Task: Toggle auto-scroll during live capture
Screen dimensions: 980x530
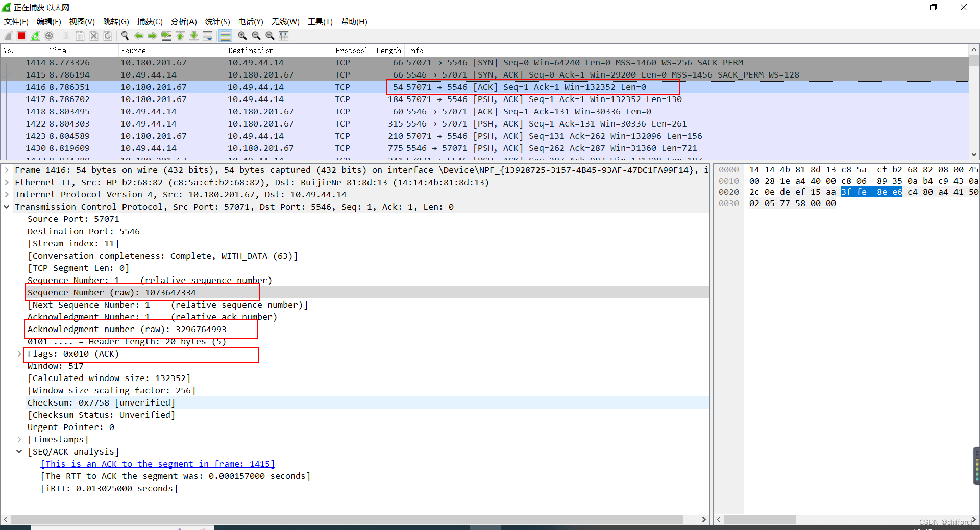Action: pos(208,36)
